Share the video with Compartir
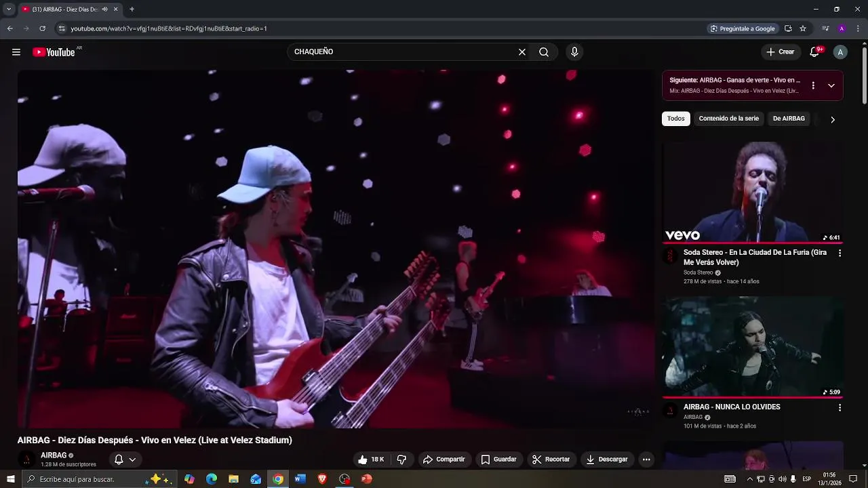The image size is (868, 488). 444,460
